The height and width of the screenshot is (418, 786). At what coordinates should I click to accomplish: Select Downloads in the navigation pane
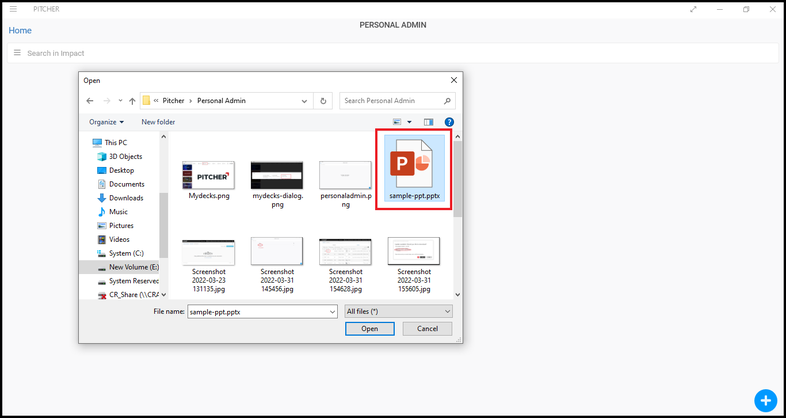tap(126, 198)
